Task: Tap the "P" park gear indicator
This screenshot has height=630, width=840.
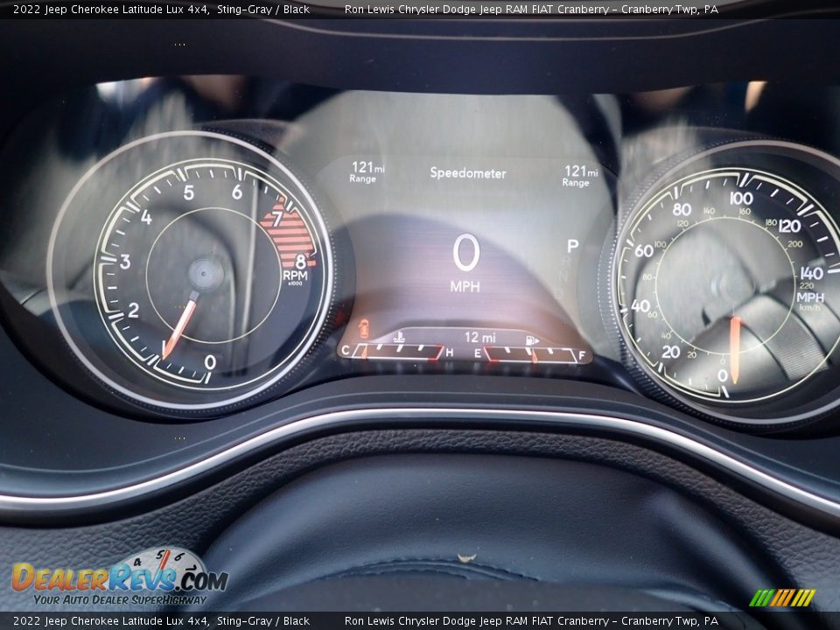Action: [x=572, y=247]
